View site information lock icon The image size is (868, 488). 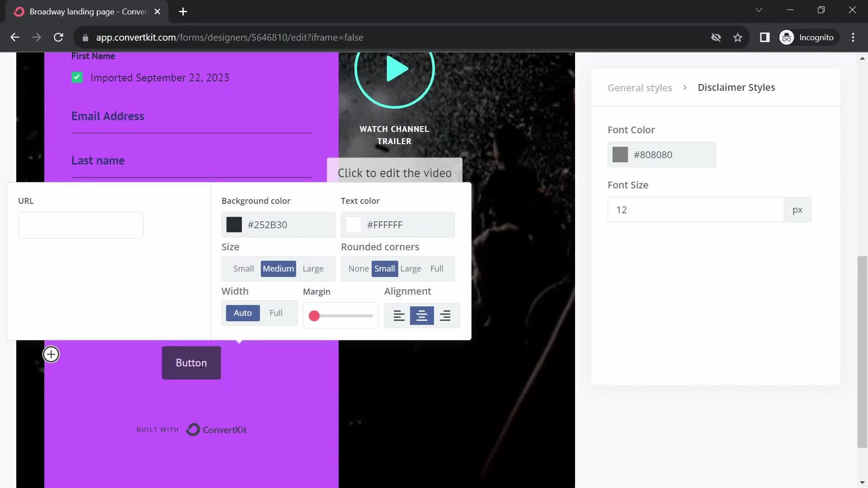click(85, 38)
